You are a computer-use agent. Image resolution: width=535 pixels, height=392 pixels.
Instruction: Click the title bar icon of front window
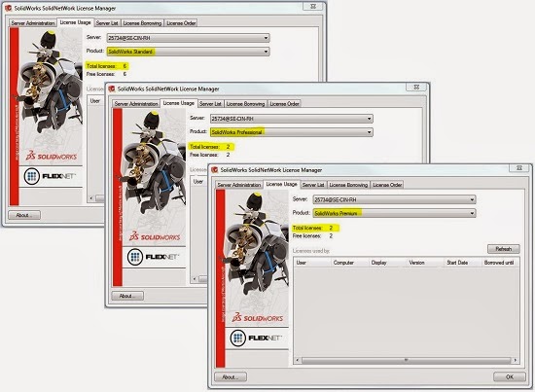tap(215, 170)
